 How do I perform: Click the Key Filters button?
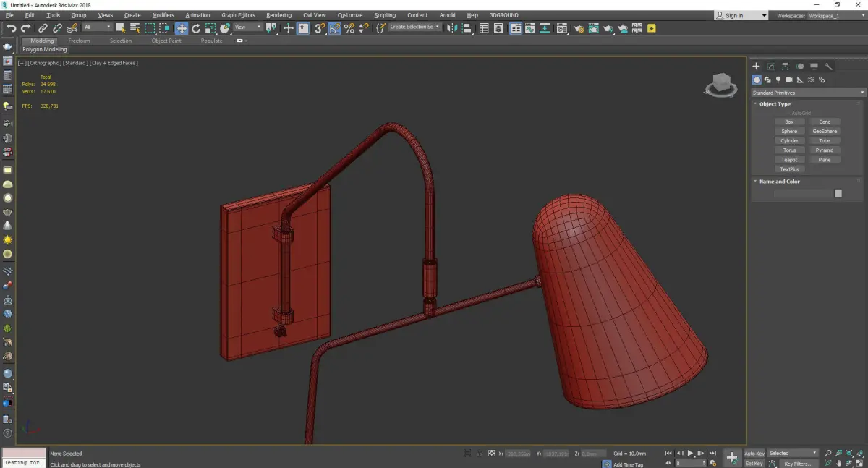pyautogui.click(x=797, y=463)
